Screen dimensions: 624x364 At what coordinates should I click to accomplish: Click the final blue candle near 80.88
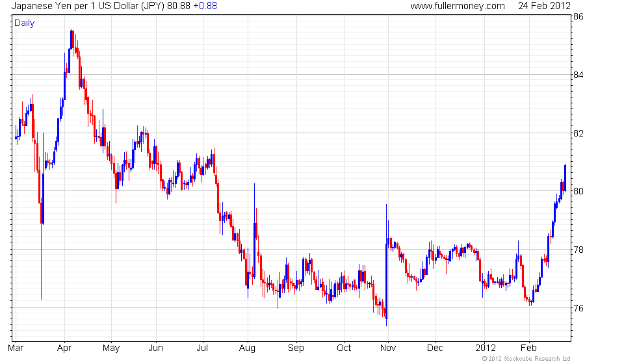(x=565, y=178)
